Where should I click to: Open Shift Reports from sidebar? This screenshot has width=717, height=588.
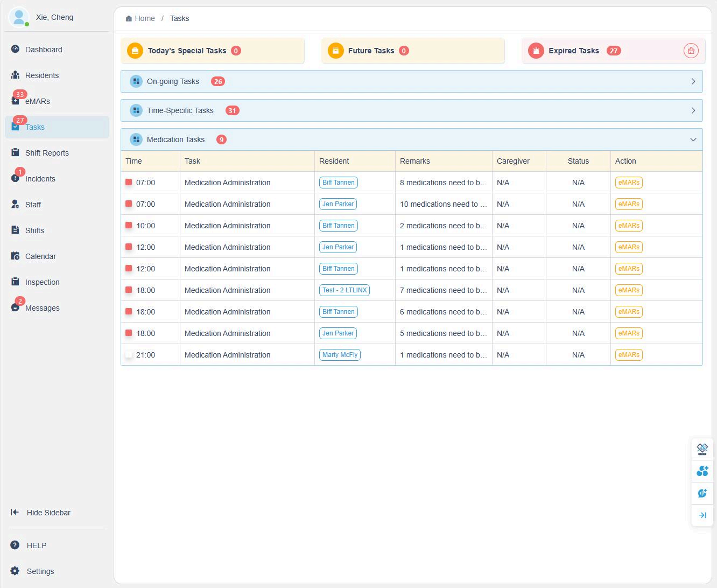[47, 153]
